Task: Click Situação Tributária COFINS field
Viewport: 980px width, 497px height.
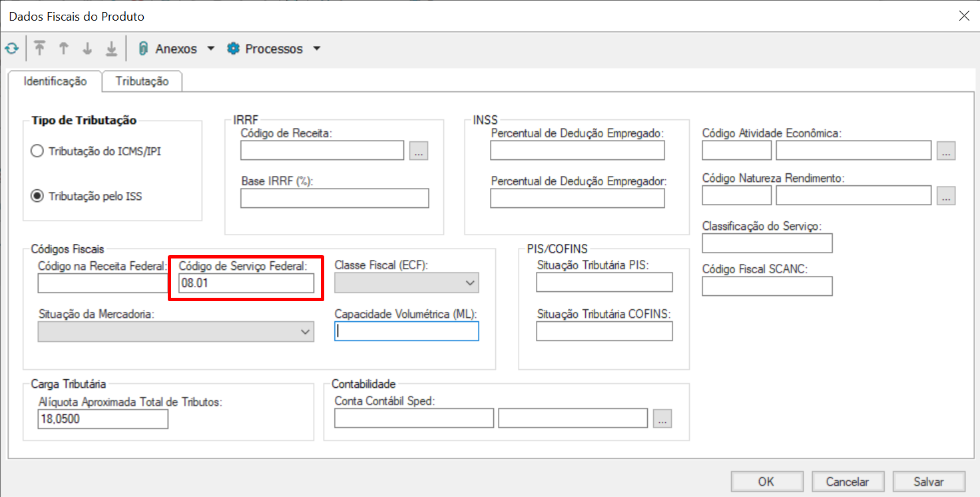Action: pos(605,331)
